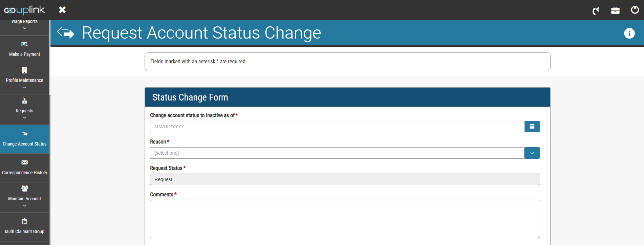The image size is (644, 245).
Task: Open the info icon on the page header
Action: click(629, 33)
